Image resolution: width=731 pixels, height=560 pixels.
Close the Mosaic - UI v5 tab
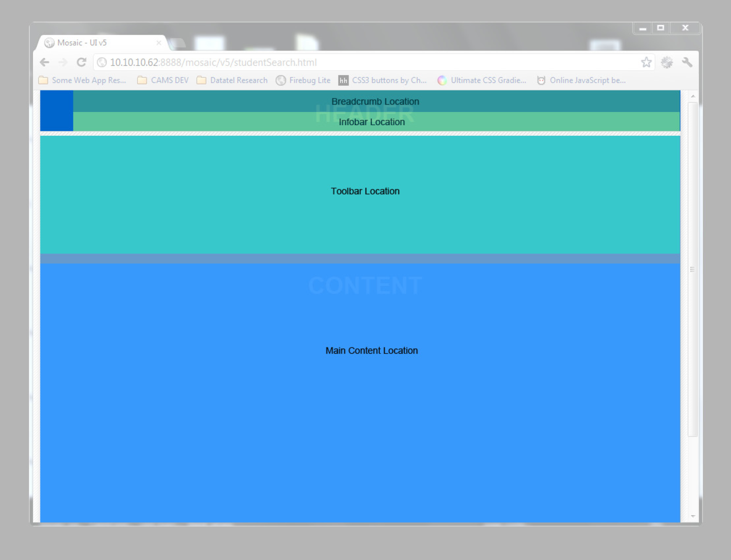click(x=159, y=43)
